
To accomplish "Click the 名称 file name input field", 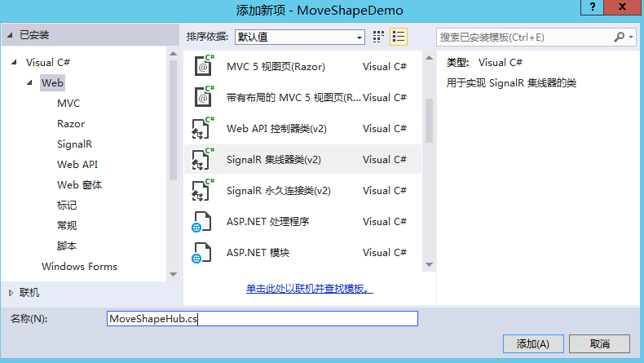I will click(262, 319).
